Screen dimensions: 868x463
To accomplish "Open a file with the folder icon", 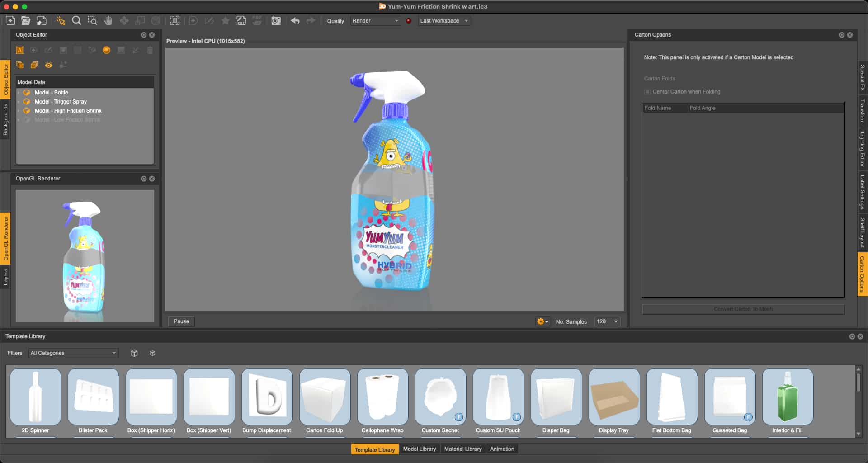I will [26, 21].
